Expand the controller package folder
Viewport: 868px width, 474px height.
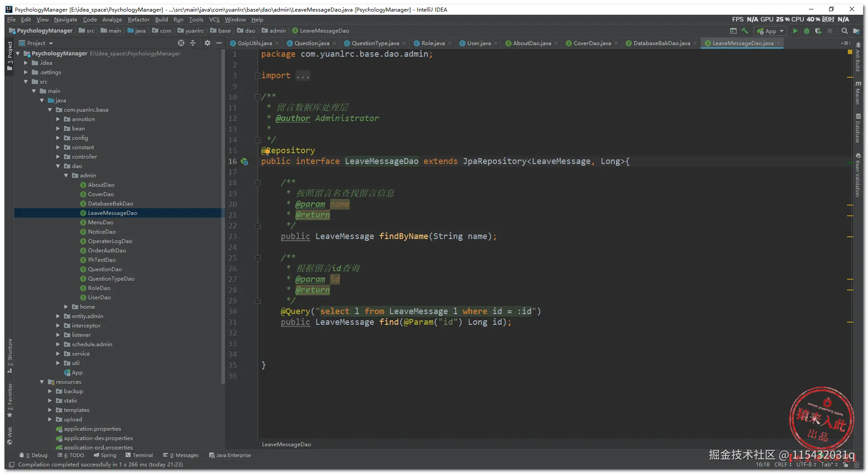click(x=58, y=157)
